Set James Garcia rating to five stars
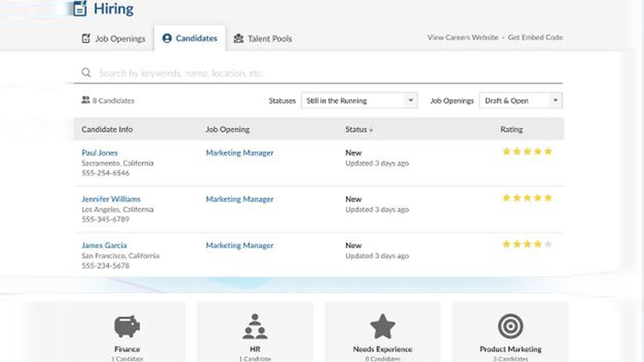Image resolution: width=644 pixels, height=362 pixels. click(548, 244)
